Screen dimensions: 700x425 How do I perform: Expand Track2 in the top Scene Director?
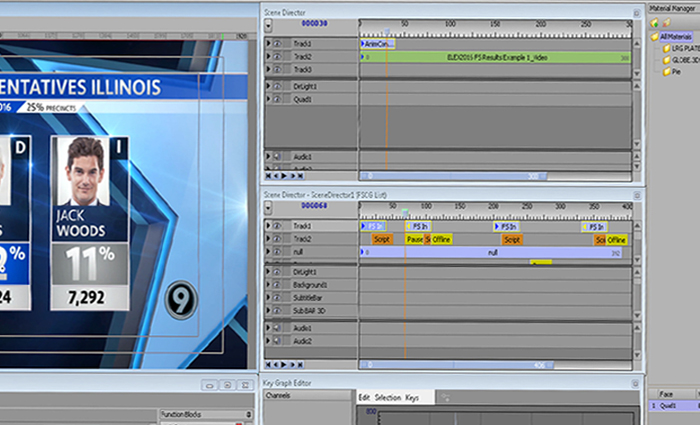tap(268, 57)
